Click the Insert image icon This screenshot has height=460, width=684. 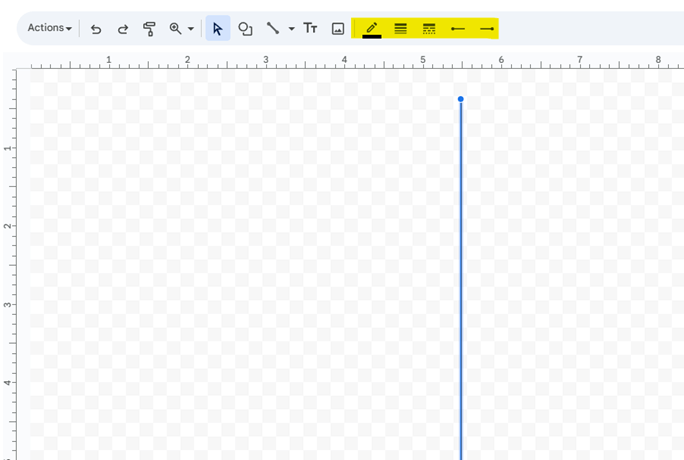(x=338, y=29)
